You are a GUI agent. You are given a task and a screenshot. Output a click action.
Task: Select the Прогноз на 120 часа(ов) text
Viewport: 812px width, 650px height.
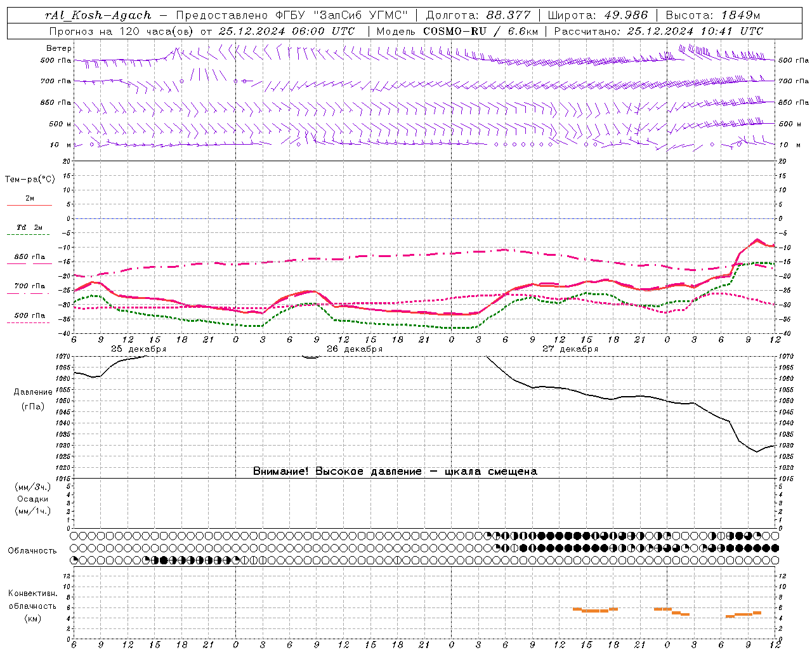122,31
